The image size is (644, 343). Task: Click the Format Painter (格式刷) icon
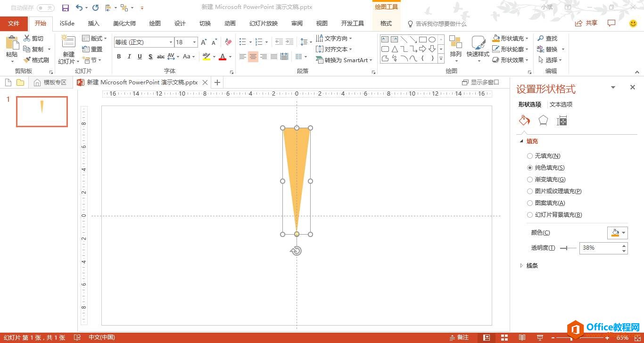click(x=27, y=60)
